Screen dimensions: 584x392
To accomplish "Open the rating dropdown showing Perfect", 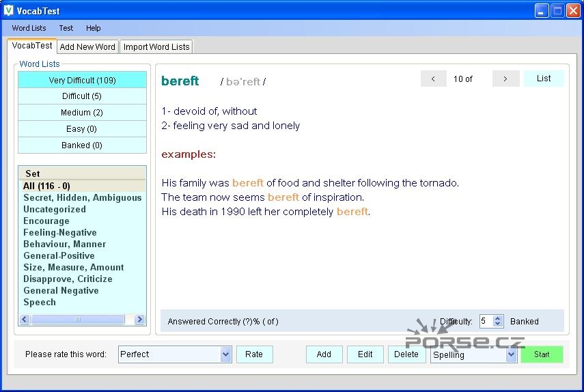I will 225,354.
